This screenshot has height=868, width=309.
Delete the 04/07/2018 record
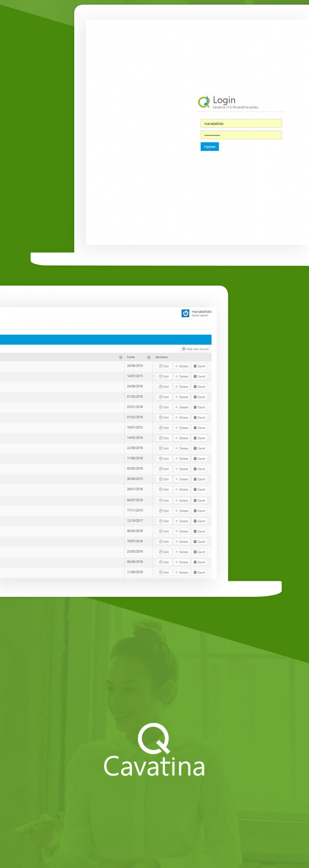pyautogui.click(x=182, y=501)
